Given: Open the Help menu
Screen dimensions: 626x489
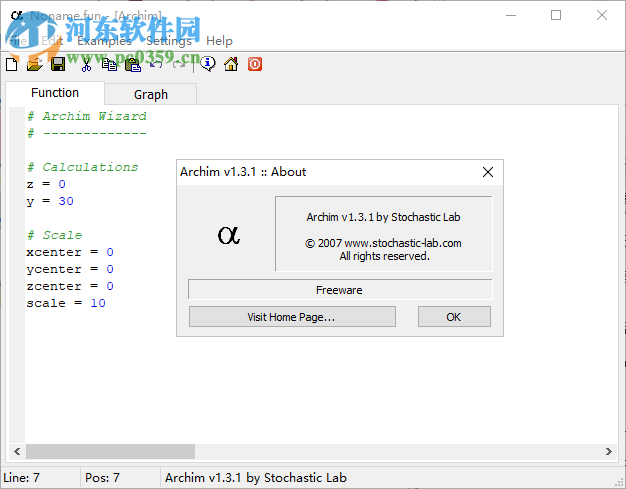Looking at the screenshot, I should [219, 41].
